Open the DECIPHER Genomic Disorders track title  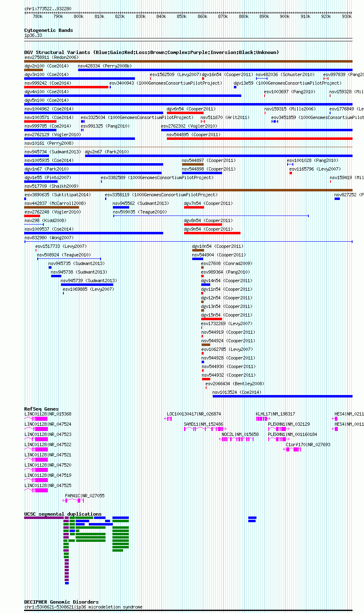(61, 602)
